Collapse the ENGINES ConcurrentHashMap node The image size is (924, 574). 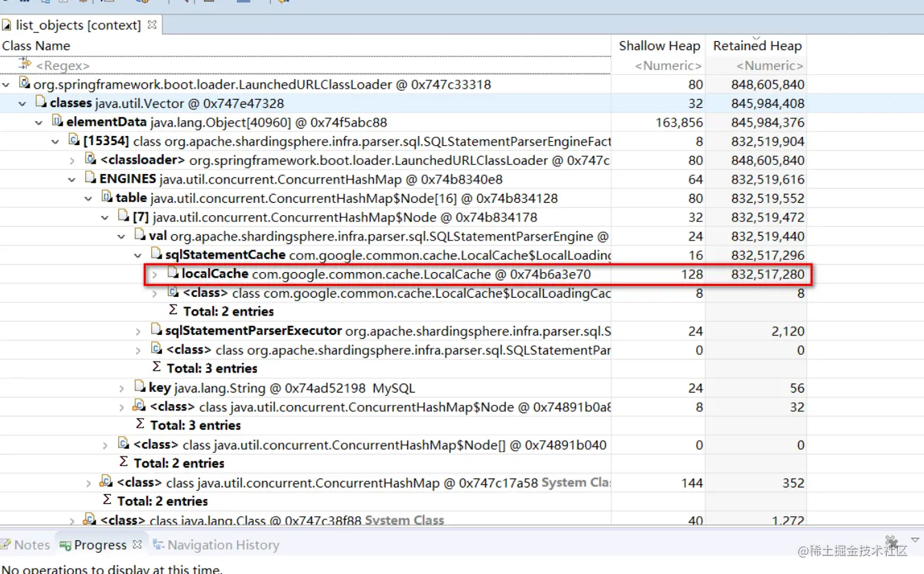click(x=72, y=179)
